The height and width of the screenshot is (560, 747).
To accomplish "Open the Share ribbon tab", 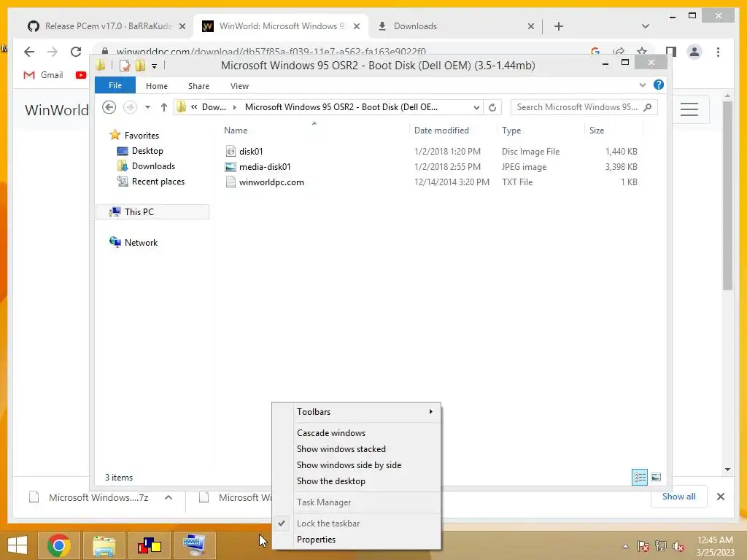I will 198,86.
